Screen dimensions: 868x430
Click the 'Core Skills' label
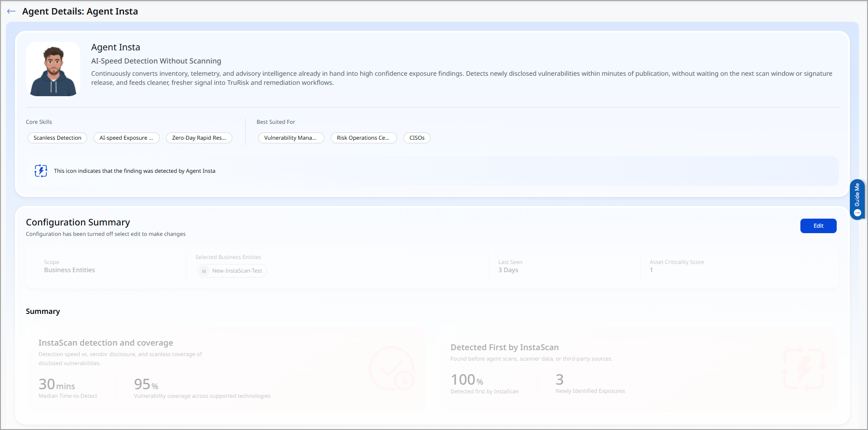pos(39,122)
